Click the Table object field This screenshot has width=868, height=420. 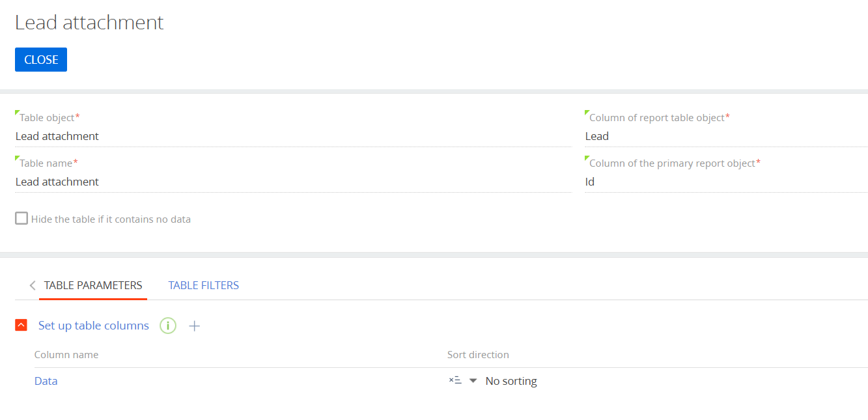pyautogui.click(x=293, y=136)
